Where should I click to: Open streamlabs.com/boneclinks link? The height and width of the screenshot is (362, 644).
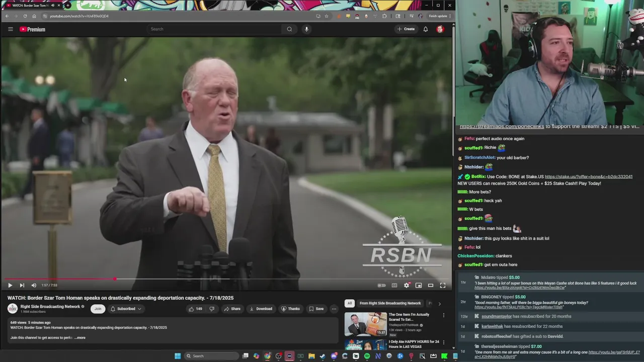pos(502,127)
